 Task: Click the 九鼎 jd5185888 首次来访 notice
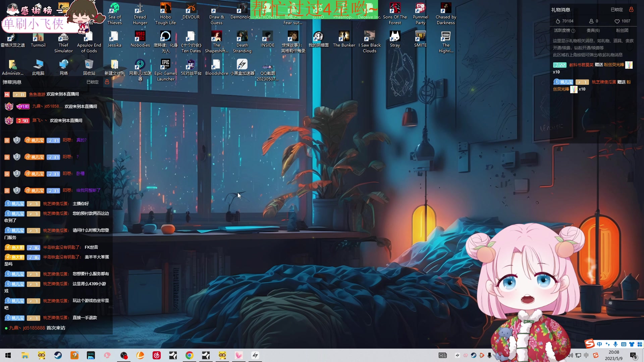point(35,328)
